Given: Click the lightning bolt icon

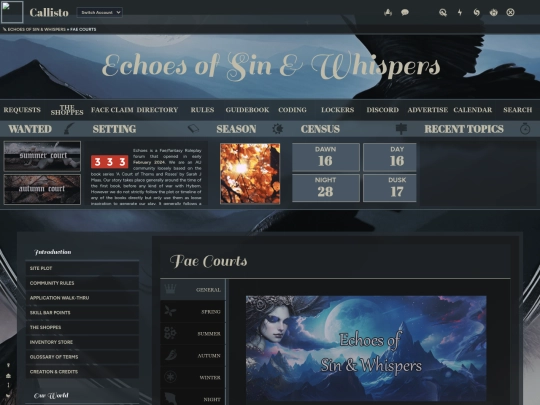Looking at the screenshot, I should (x=460, y=12).
